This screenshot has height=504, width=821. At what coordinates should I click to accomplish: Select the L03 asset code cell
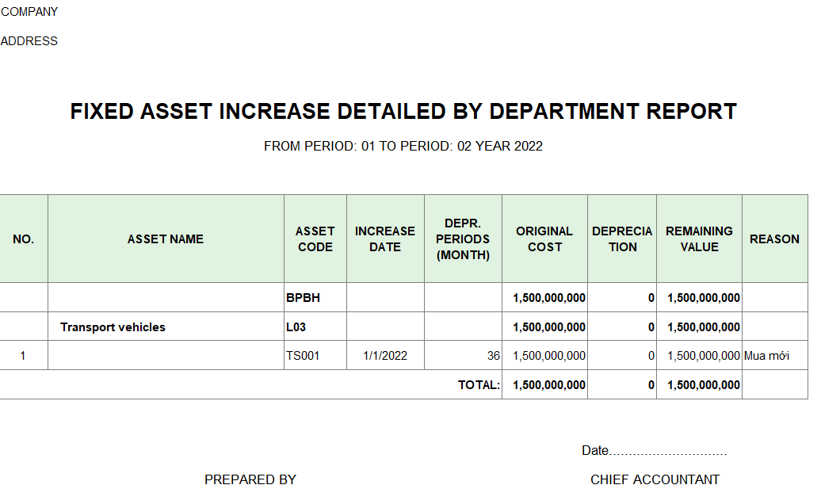click(296, 327)
